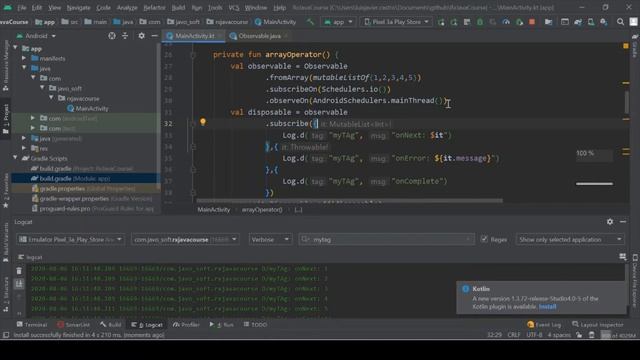Open the TODO tool window
This screenshot has height=360, width=640.
tap(256, 325)
